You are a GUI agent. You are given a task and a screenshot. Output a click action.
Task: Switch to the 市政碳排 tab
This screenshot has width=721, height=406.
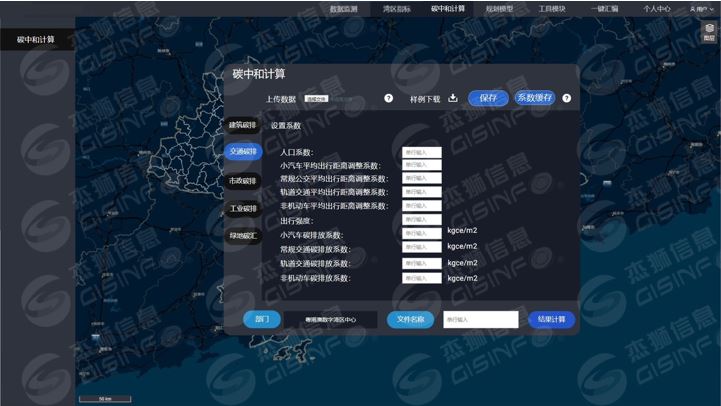click(x=243, y=181)
